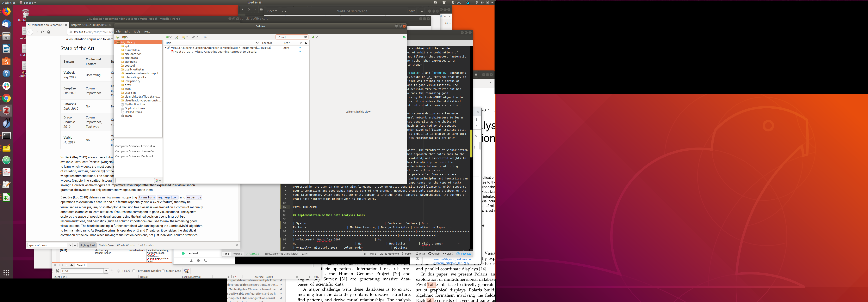Collapse the My Library tree

[116, 42]
